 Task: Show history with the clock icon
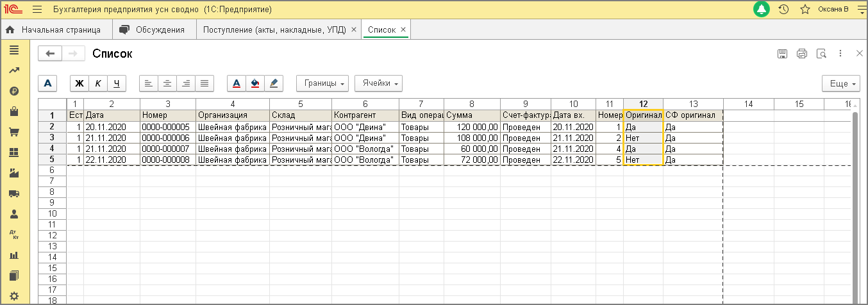783,10
